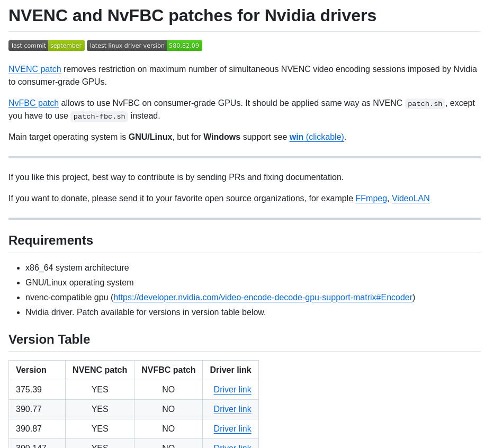485x448 pixels.
Task: Open the NVENC patch link
Action: point(34,69)
